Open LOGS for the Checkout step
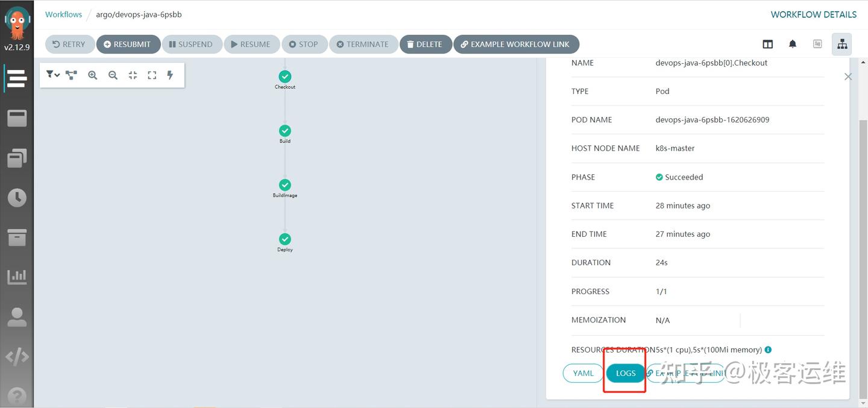 (x=624, y=373)
